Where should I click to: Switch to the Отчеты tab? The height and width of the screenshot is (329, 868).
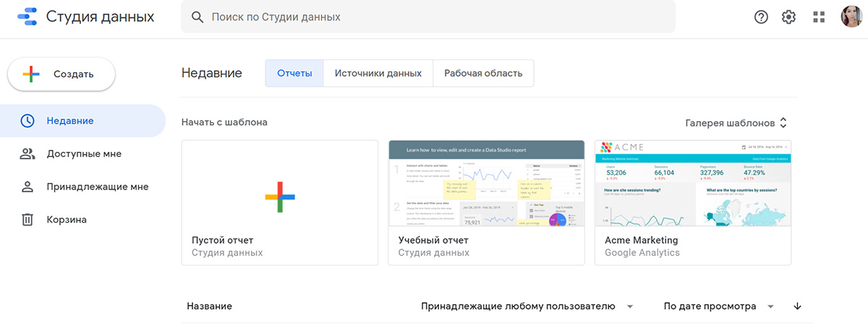pos(294,73)
